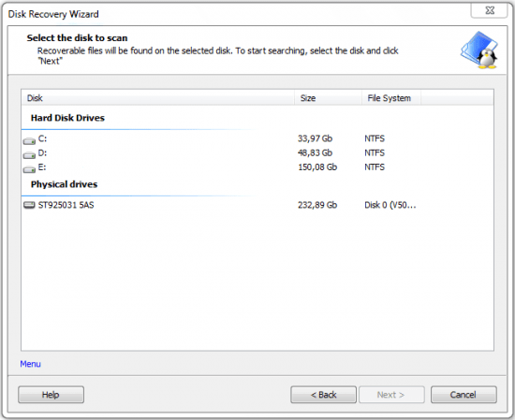515x420 pixels.
Task: Select the ST925031 5AS physical drive icon
Action: (x=29, y=205)
